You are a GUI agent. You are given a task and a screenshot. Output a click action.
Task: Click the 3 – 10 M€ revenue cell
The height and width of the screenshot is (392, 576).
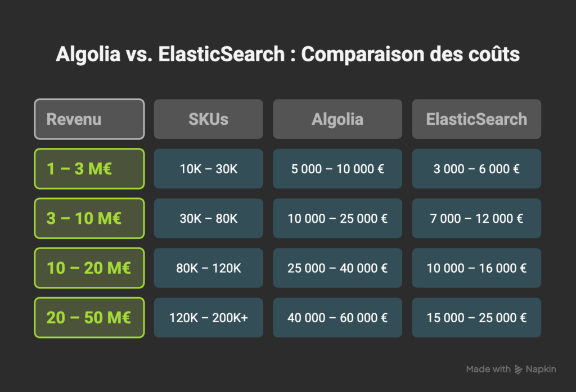89,218
